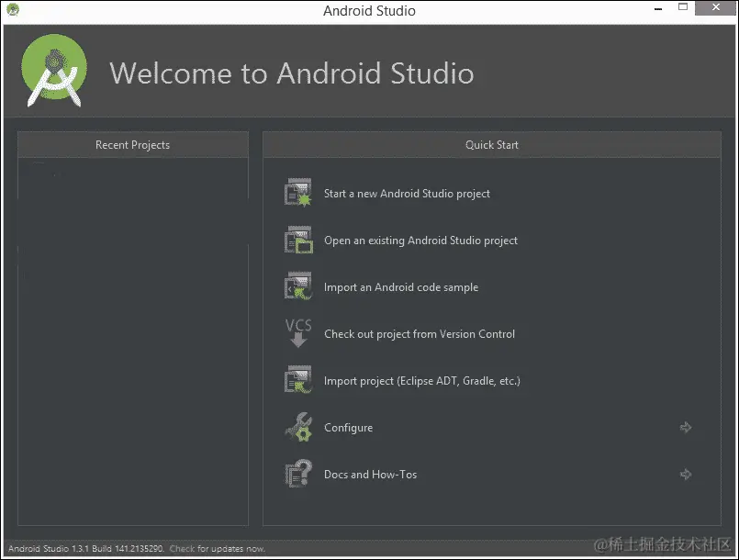Expand Docs and How-Tos with its arrow
Image resolution: width=739 pixels, height=560 pixels.
[685, 475]
